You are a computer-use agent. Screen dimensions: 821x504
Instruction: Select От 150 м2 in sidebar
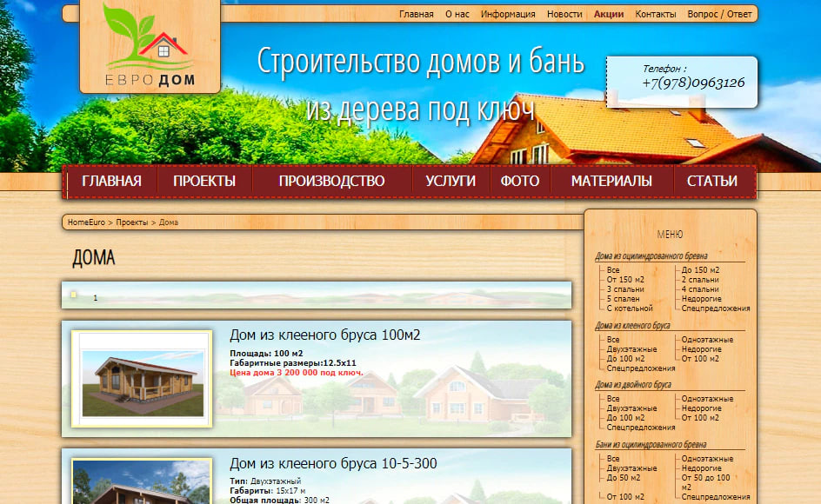coord(625,280)
